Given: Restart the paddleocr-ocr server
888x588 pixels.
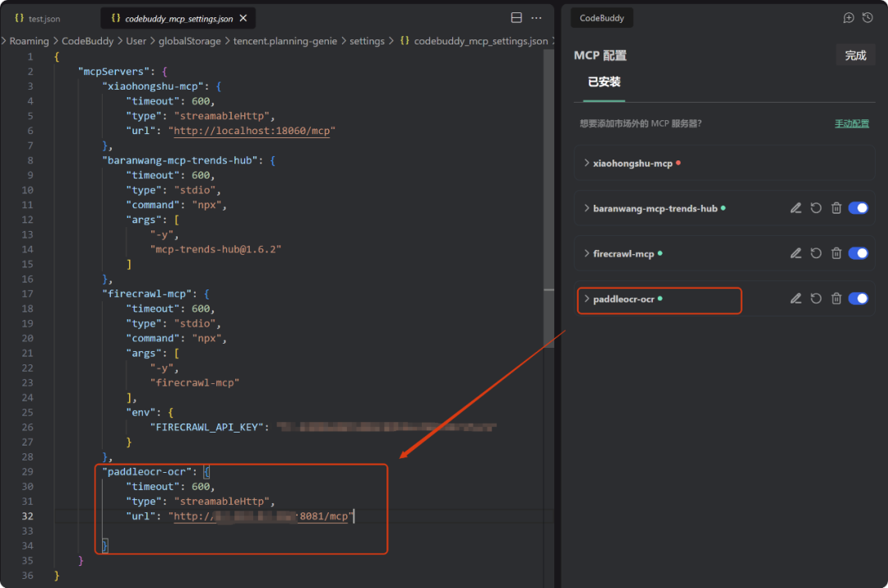Looking at the screenshot, I should [x=816, y=299].
